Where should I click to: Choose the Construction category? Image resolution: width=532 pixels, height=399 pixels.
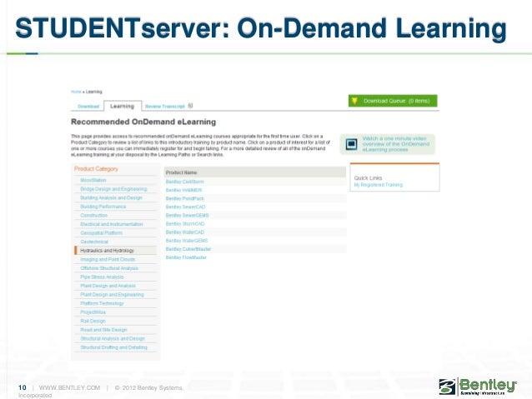tap(93, 215)
